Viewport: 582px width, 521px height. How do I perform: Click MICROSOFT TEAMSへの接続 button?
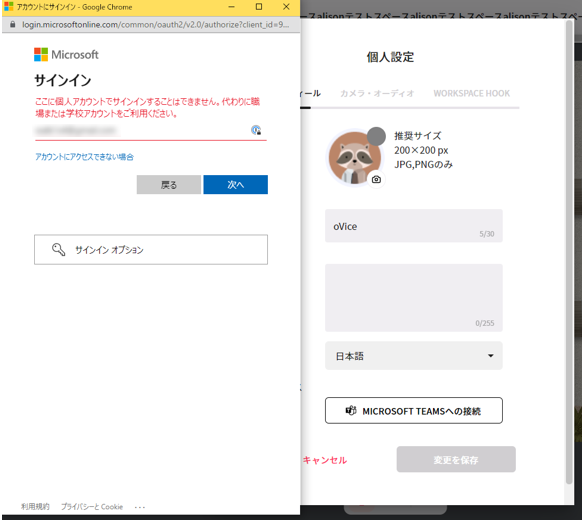(413, 410)
